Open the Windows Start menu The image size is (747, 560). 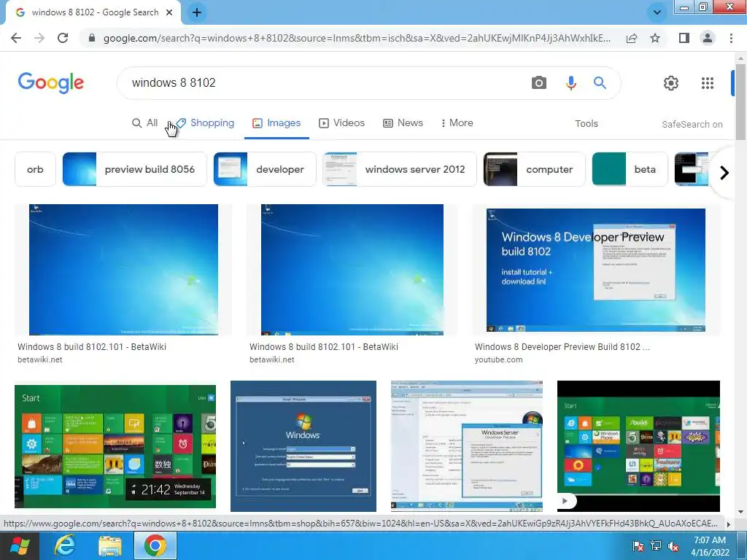tap(20, 545)
